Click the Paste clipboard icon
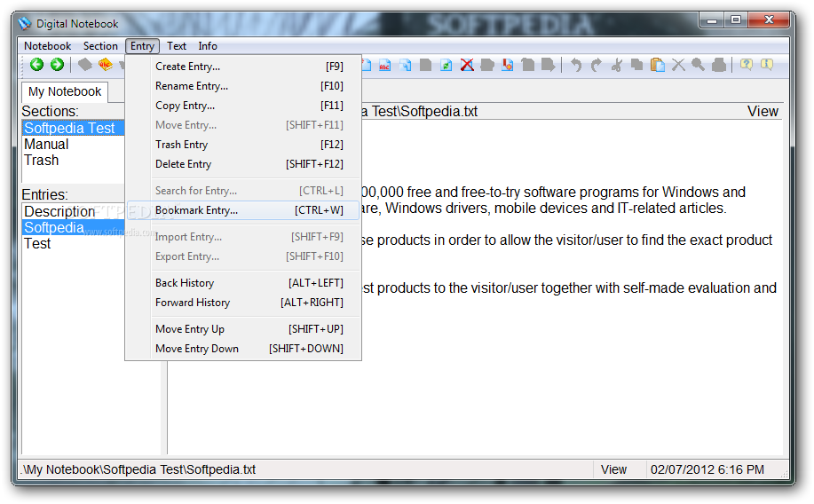Viewport: 814px width, 504px height. click(x=658, y=65)
